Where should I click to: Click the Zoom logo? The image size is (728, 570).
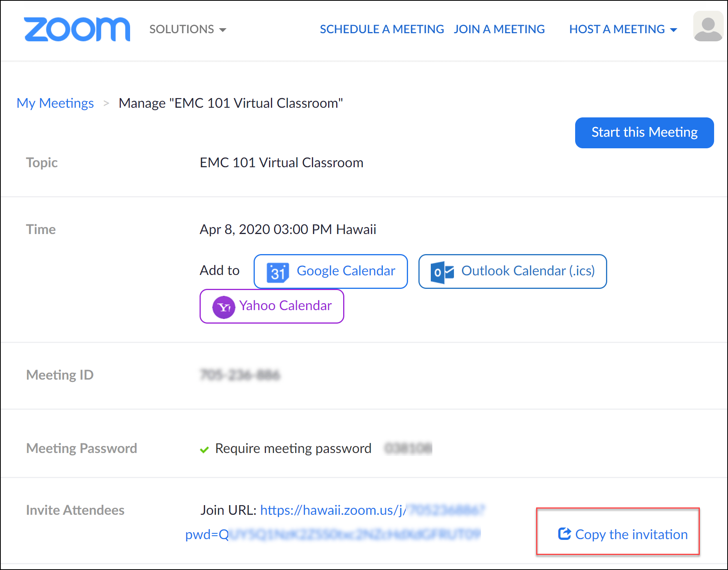coord(76,29)
